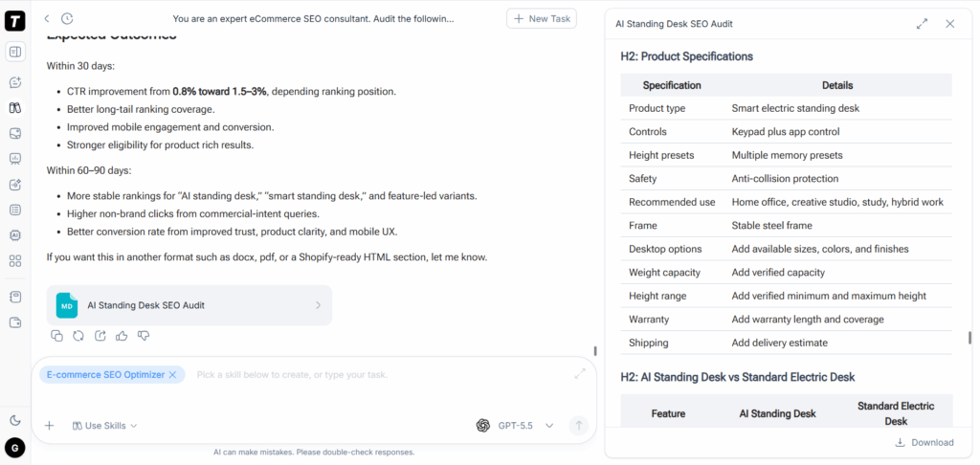Viewport: 980px width, 465px height.
Task: Go back with the left arrow icon
Action: (47, 19)
